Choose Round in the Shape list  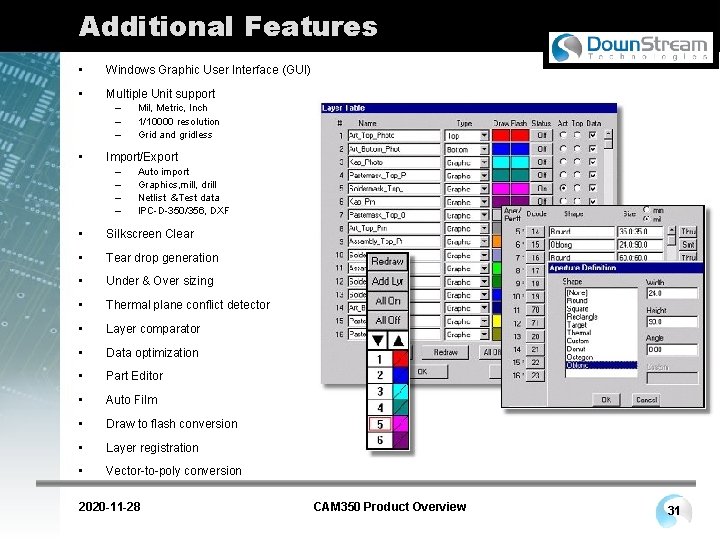coord(577,300)
